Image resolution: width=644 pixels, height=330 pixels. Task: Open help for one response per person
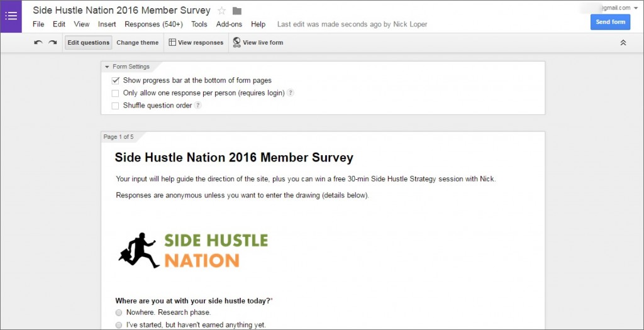291,93
